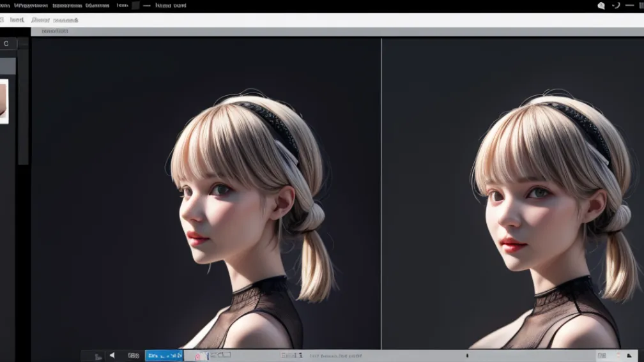Click the chat bubble icon in the top-right corner
644x362 pixels.
pyautogui.click(x=601, y=6)
